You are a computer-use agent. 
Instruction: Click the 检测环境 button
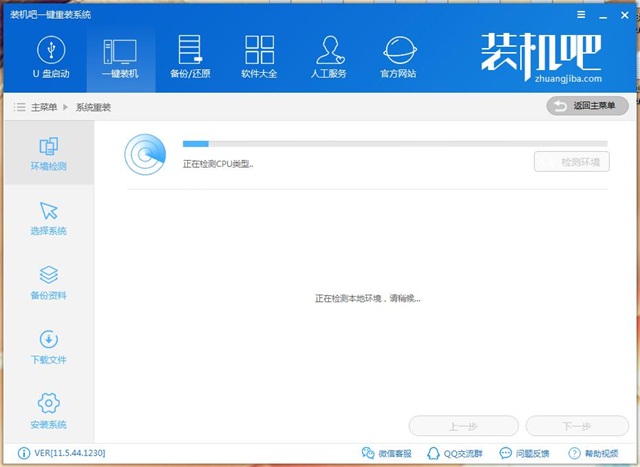point(572,161)
